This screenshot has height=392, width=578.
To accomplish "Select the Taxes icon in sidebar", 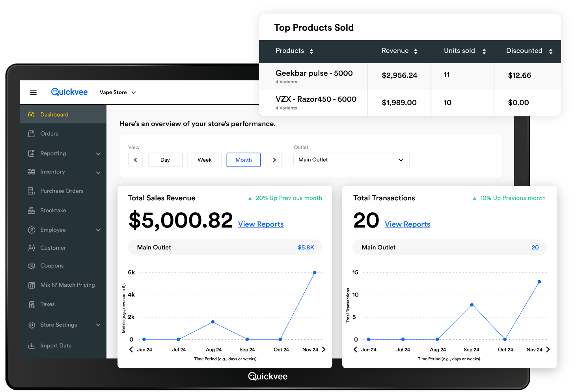I will 32,304.
